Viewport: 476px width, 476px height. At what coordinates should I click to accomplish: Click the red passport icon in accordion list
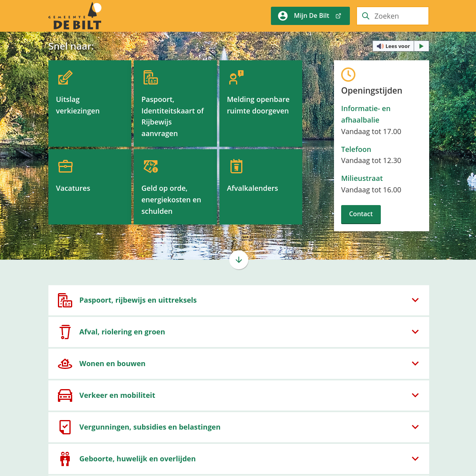click(x=65, y=300)
